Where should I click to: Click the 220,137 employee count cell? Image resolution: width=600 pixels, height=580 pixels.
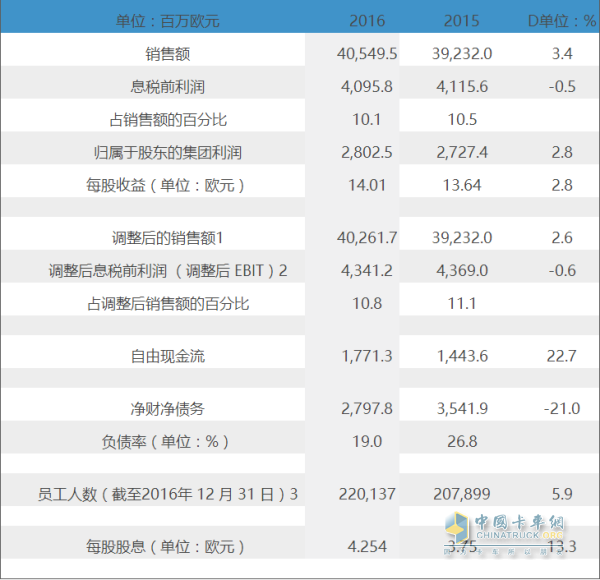click(368, 494)
